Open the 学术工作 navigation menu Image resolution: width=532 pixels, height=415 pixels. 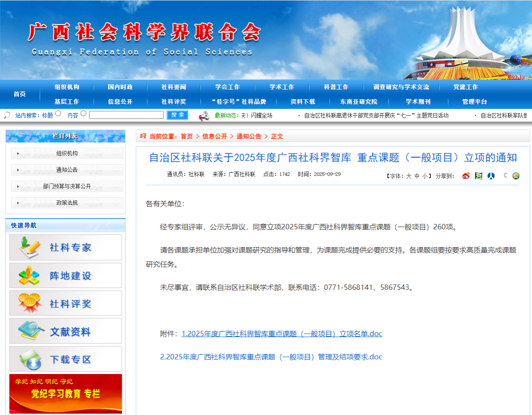[x=282, y=87]
